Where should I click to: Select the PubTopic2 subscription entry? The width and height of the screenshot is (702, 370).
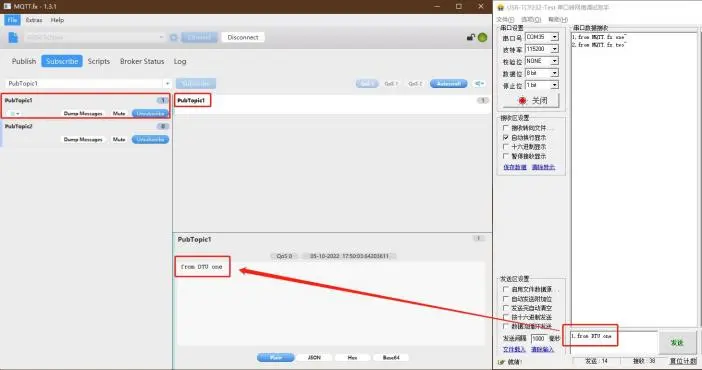pyautogui.click(x=86, y=133)
